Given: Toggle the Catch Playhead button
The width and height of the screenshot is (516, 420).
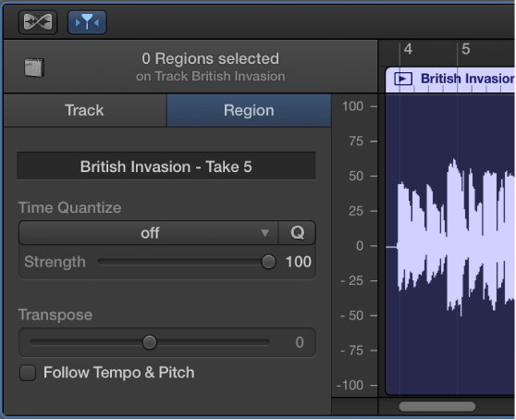Looking at the screenshot, I should pos(87,22).
